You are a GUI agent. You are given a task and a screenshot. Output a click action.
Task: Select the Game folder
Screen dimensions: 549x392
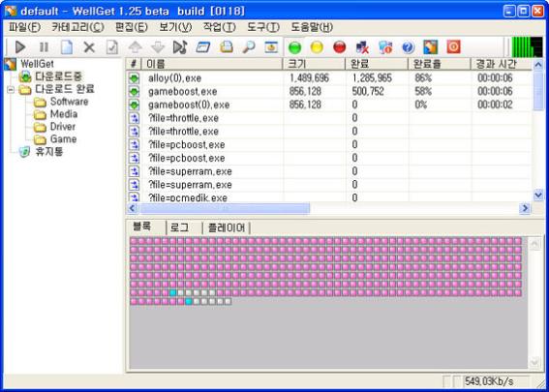(x=63, y=139)
